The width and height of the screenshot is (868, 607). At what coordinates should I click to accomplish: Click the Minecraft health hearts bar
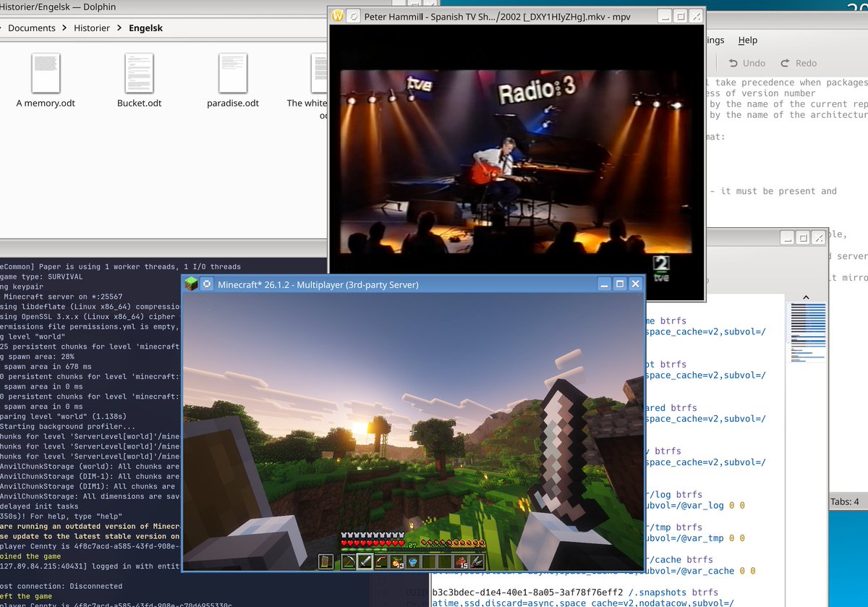point(373,543)
